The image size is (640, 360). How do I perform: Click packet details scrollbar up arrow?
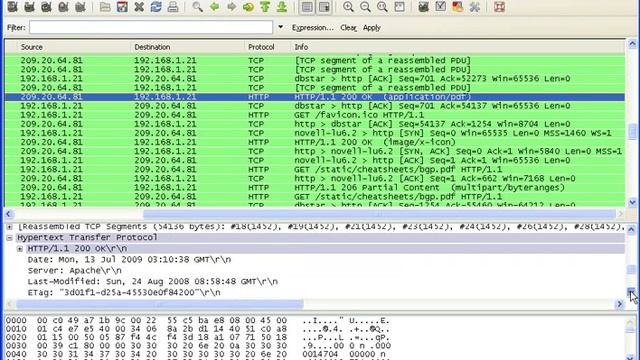click(632, 229)
